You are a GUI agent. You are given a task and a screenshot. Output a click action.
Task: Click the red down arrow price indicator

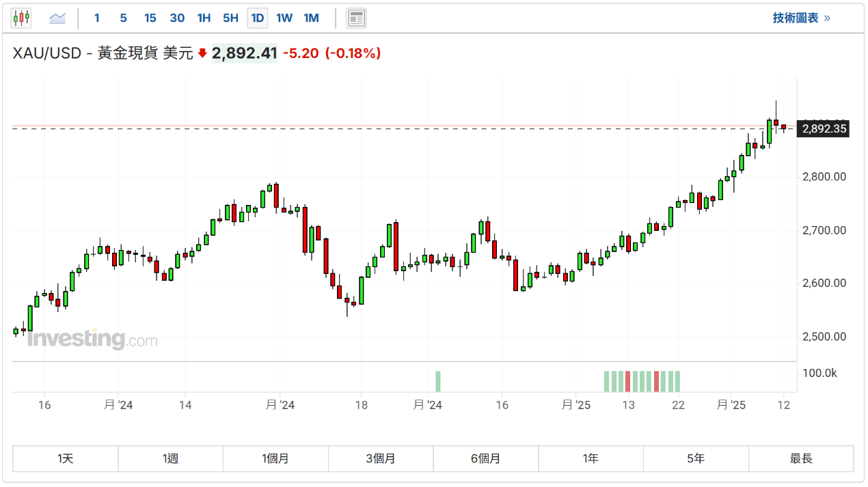click(x=202, y=53)
